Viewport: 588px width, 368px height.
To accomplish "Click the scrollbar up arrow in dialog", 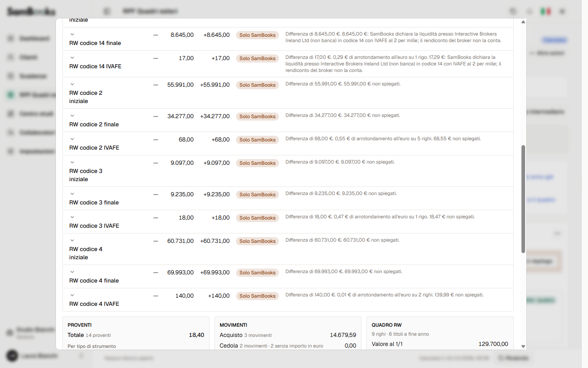I will click(x=523, y=22).
